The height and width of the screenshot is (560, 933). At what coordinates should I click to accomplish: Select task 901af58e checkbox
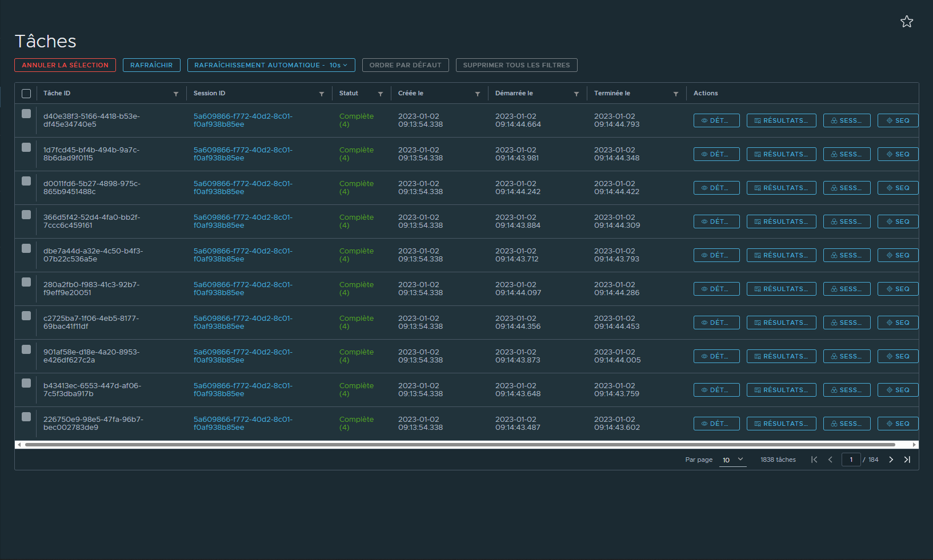(26, 349)
